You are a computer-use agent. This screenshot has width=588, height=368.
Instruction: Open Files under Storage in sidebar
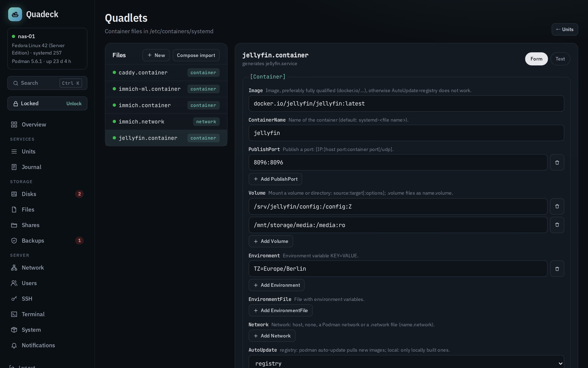pos(47,210)
